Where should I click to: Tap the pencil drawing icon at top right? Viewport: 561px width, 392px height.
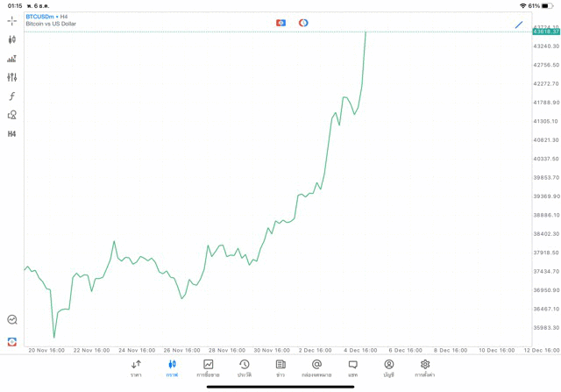click(x=519, y=25)
